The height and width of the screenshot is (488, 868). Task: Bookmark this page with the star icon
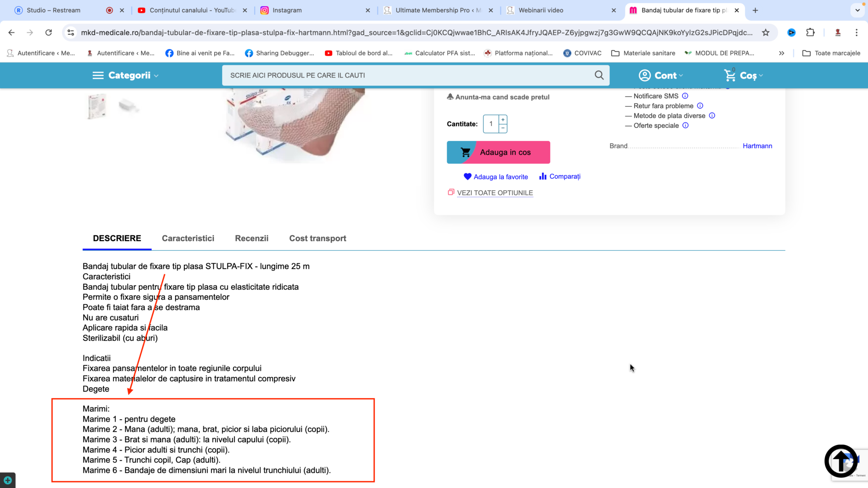pyautogui.click(x=765, y=33)
